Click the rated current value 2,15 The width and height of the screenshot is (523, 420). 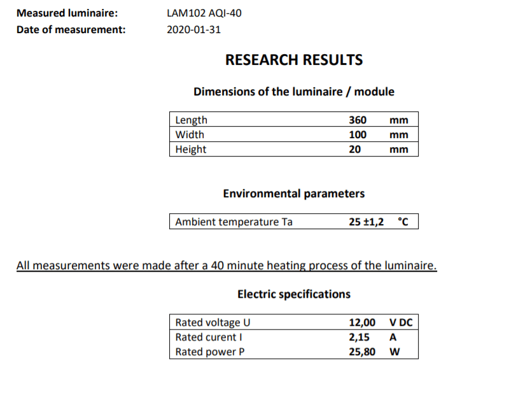359,337
